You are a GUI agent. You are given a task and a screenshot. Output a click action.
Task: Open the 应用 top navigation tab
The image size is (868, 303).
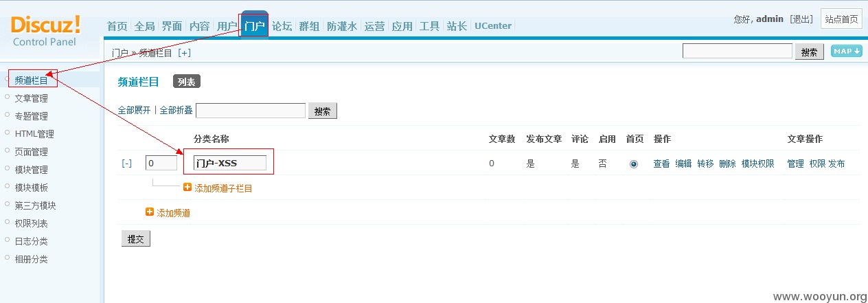[402, 26]
